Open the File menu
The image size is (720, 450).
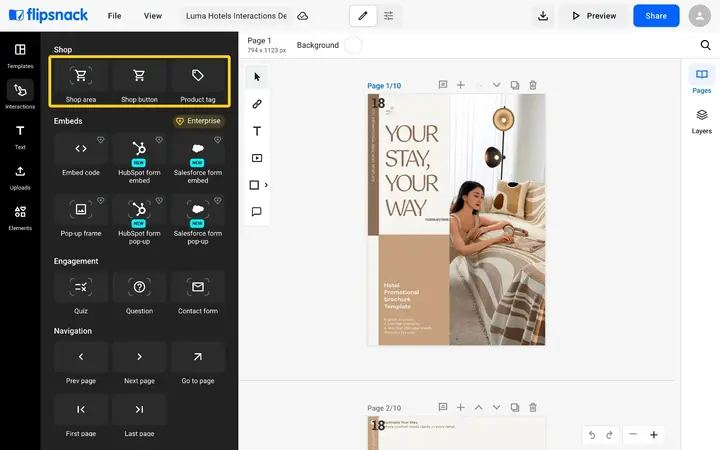click(x=114, y=16)
